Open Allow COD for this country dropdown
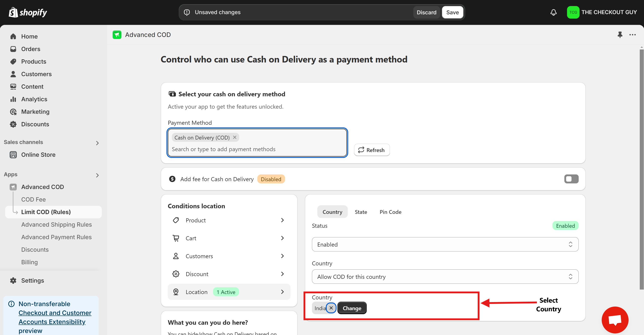This screenshot has height=335, width=644. pos(445,277)
